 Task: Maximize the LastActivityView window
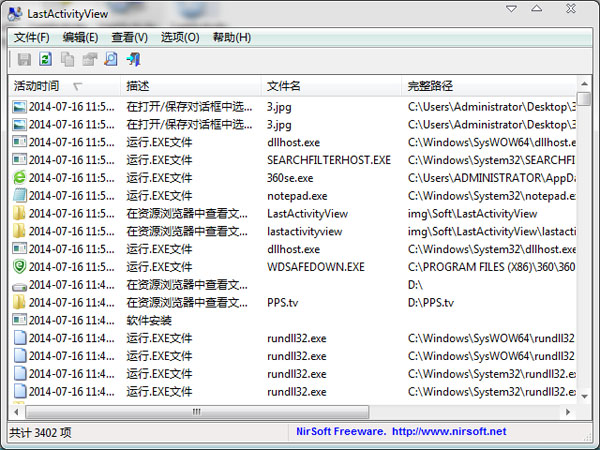(537, 8)
